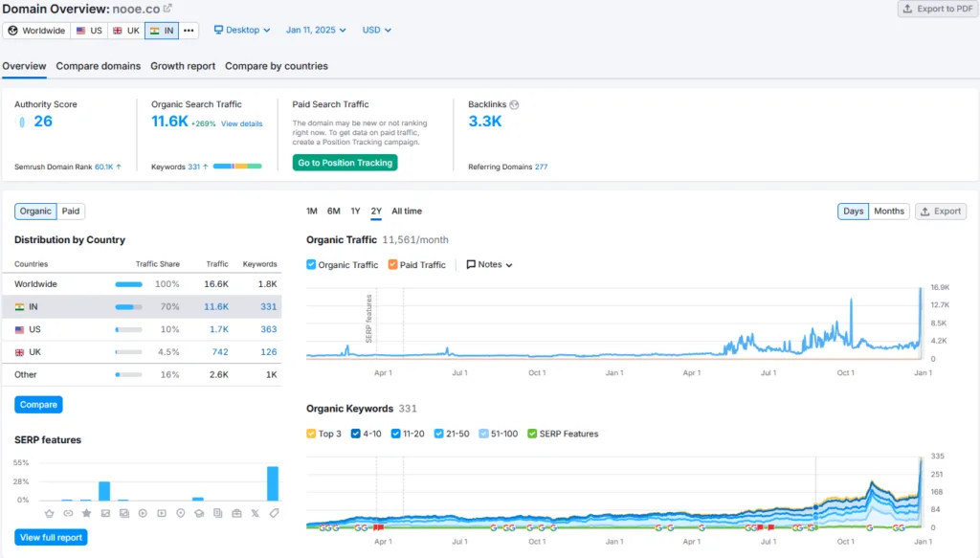Viewport: 980px width, 558px height.
Task: Open USD currency dropdown
Action: pos(377,30)
